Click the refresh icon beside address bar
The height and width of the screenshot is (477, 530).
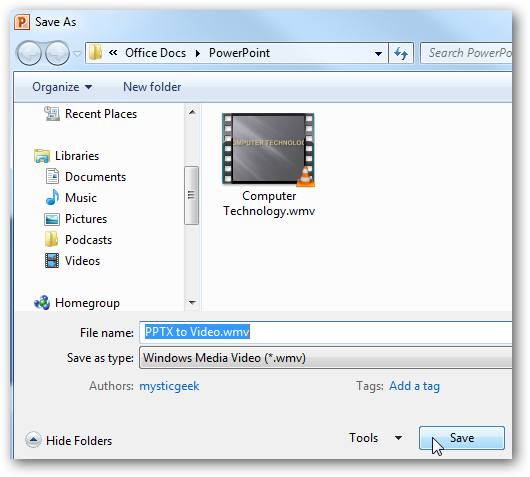401,53
